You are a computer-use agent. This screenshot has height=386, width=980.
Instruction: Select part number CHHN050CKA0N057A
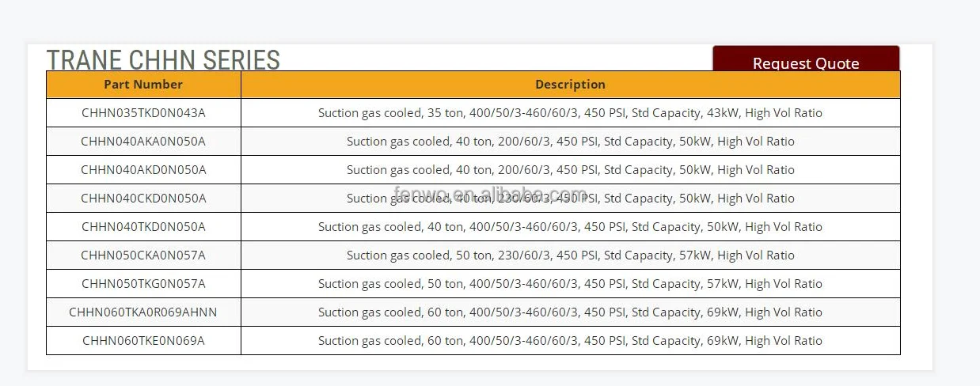pos(143,255)
